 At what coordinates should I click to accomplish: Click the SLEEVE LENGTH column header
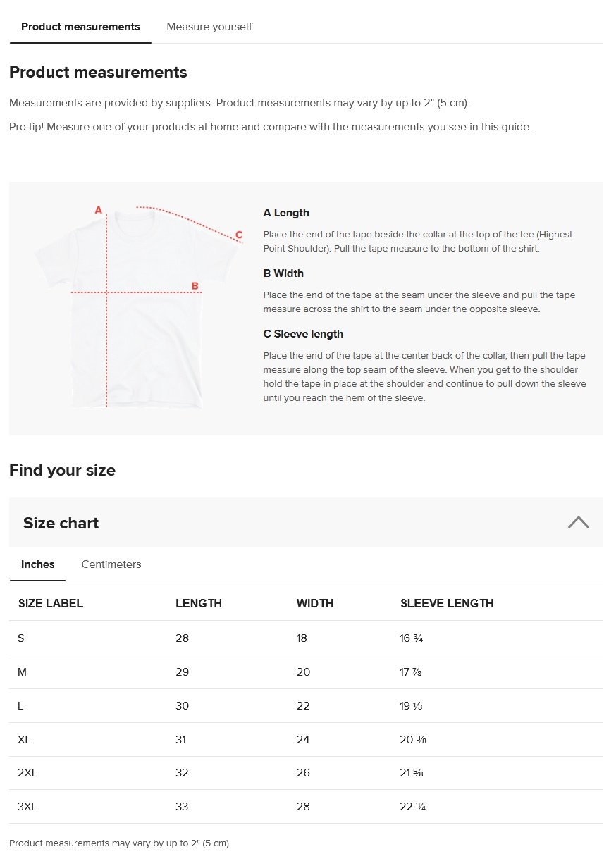pos(447,603)
